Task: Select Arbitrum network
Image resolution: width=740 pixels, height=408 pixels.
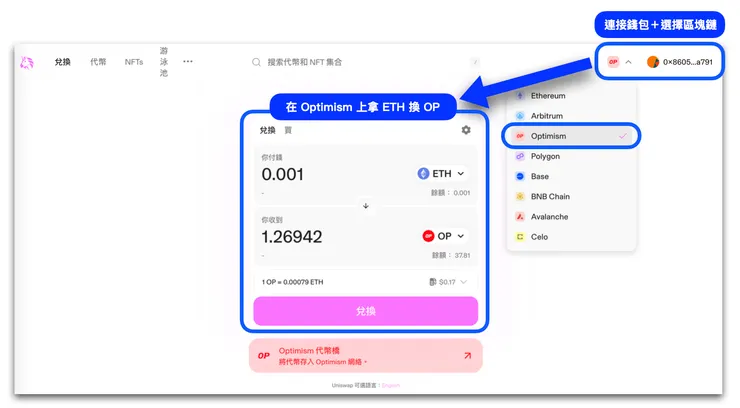Action: (x=571, y=116)
